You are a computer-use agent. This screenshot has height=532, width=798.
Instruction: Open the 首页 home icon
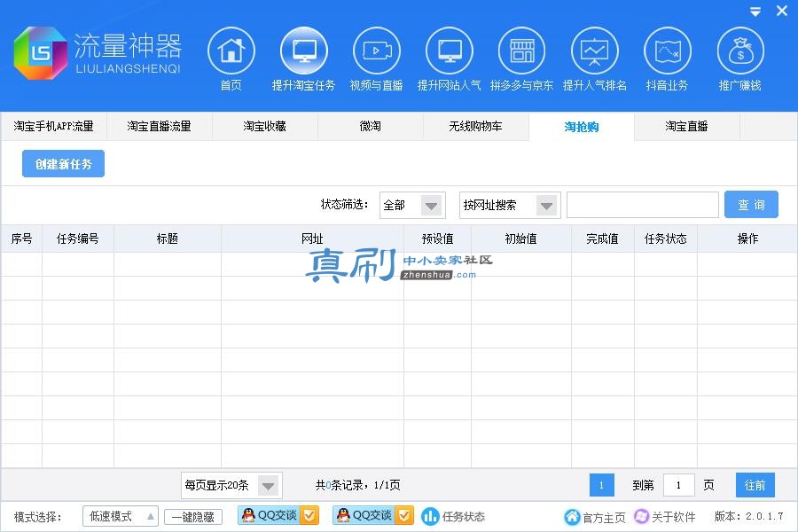(x=231, y=51)
